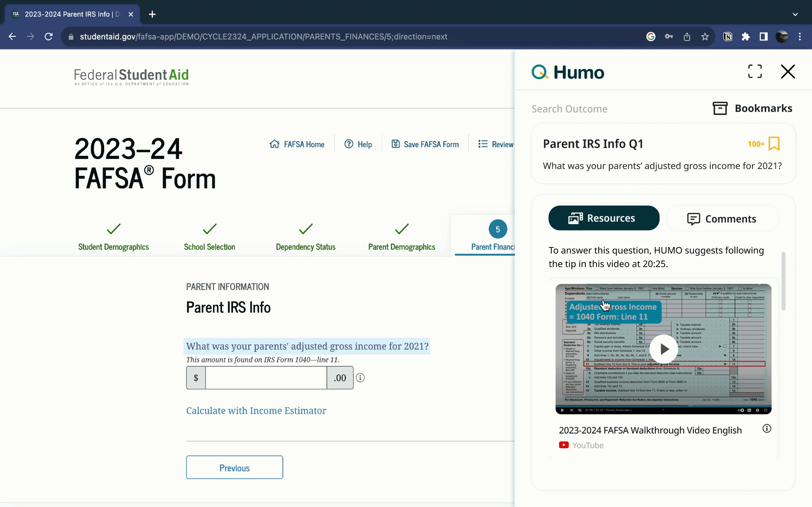Play the FAFSA walkthrough video

coord(664,349)
